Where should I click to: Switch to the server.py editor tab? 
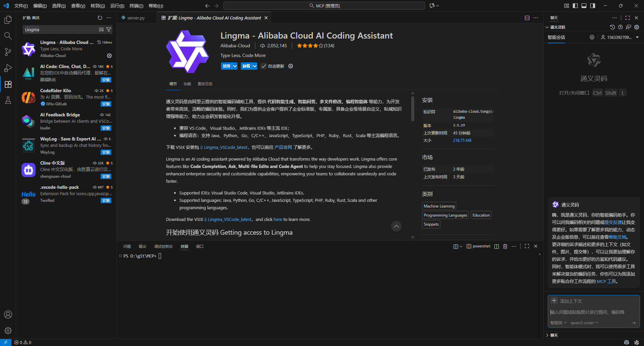click(x=136, y=18)
